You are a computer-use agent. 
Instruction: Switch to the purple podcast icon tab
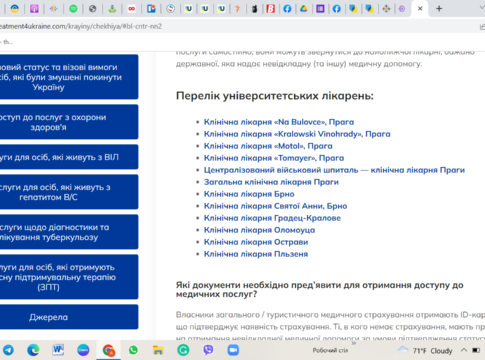(34, 9)
